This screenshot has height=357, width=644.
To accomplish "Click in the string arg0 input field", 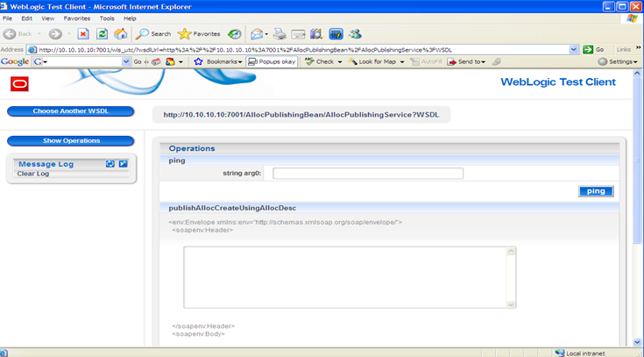I will (368, 173).
